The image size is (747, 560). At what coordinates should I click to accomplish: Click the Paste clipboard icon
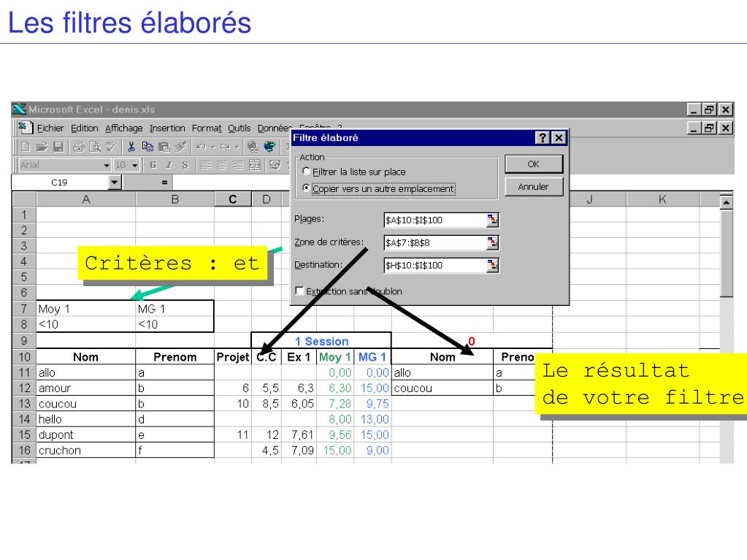pos(164,147)
